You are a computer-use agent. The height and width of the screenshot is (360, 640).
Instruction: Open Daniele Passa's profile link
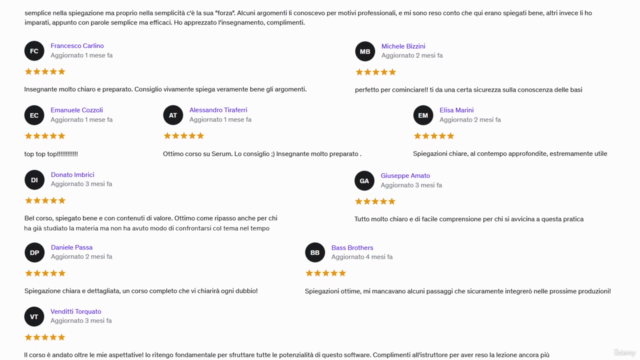click(71, 247)
